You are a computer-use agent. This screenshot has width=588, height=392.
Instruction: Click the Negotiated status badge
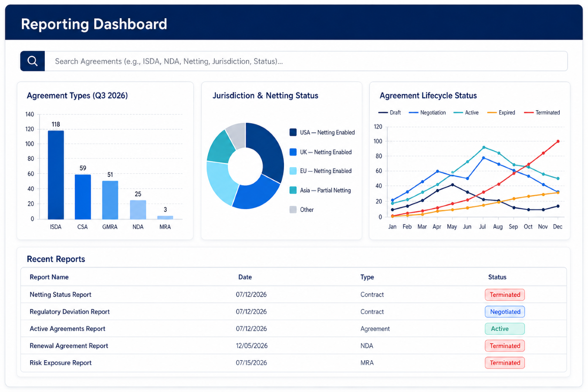point(505,312)
